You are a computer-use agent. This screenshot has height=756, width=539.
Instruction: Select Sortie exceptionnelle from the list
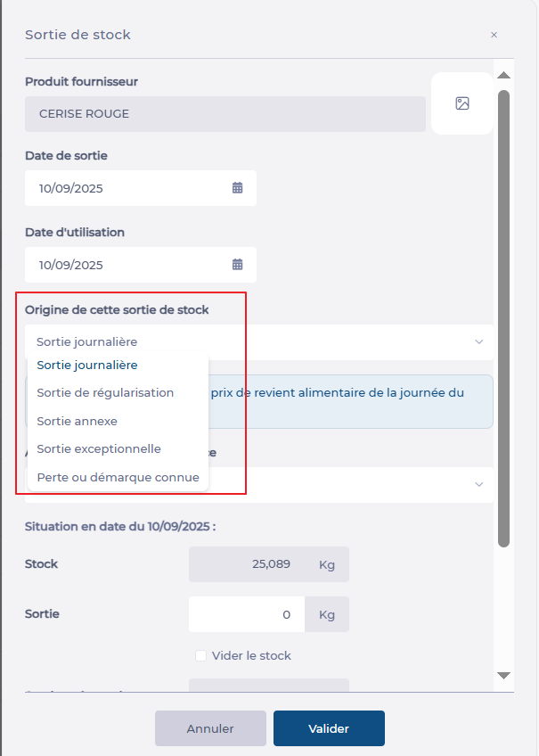[x=99, y=448]
